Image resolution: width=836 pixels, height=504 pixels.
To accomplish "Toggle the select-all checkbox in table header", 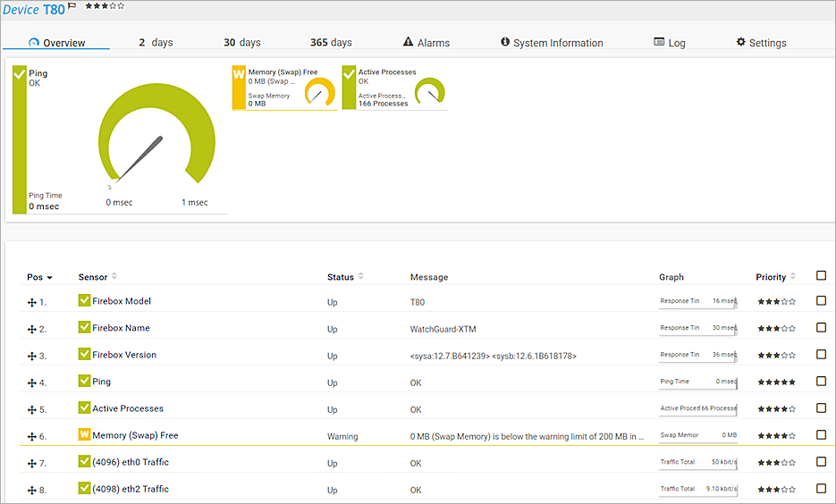I will [821, 276].
